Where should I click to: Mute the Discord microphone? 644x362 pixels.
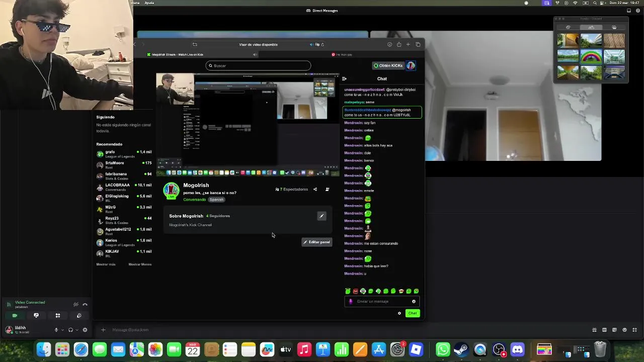point(56,330)
